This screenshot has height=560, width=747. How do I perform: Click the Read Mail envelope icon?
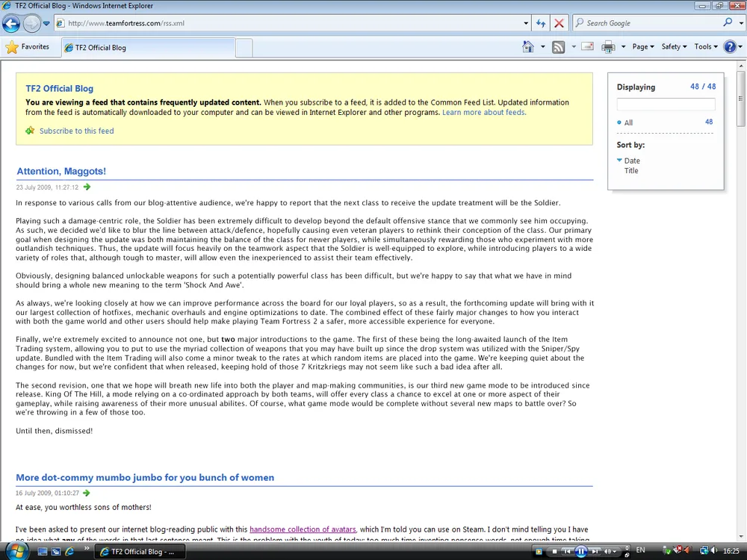[588, 46]
